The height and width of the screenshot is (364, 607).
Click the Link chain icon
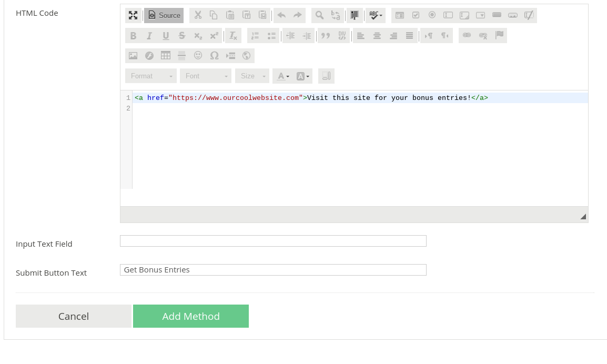point(467,35)
